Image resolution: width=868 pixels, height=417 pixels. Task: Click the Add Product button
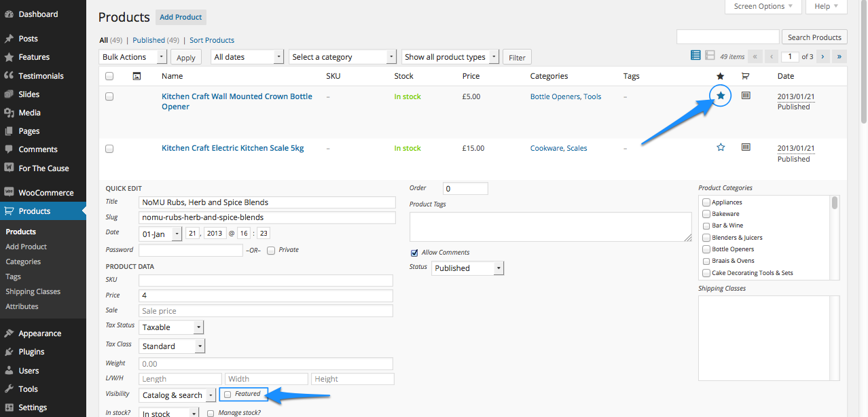(x=181, y=17)
